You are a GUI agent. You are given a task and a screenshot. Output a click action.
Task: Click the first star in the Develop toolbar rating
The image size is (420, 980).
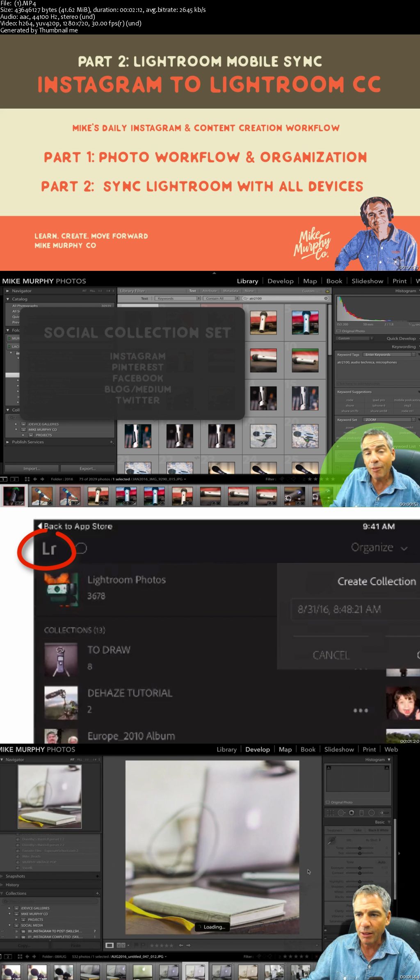pyautogui.click(x=152, y=946)
